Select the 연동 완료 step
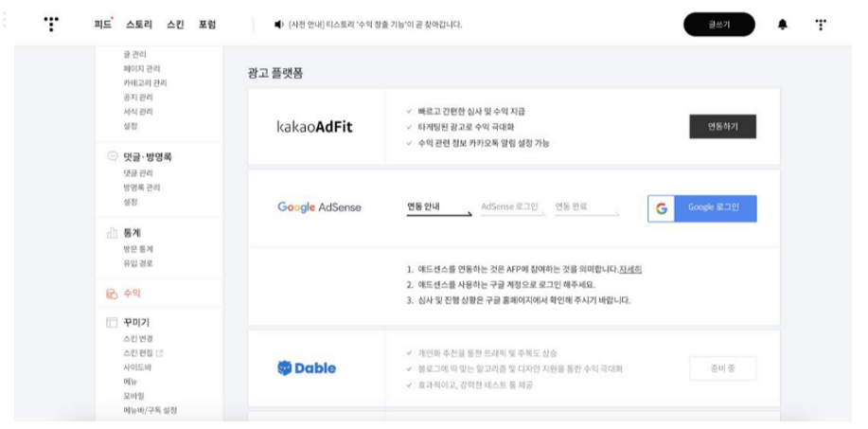The width and height of the screenshot is (868, 429). (x=572, y=206)
